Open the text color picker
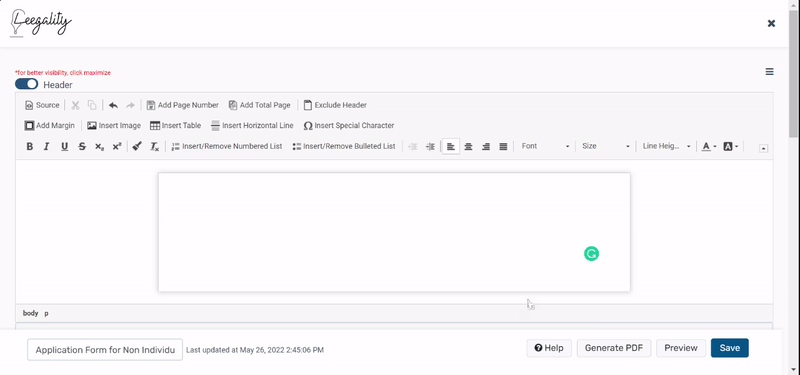This screenshot has height=375, width=800. tap(709, 146)
